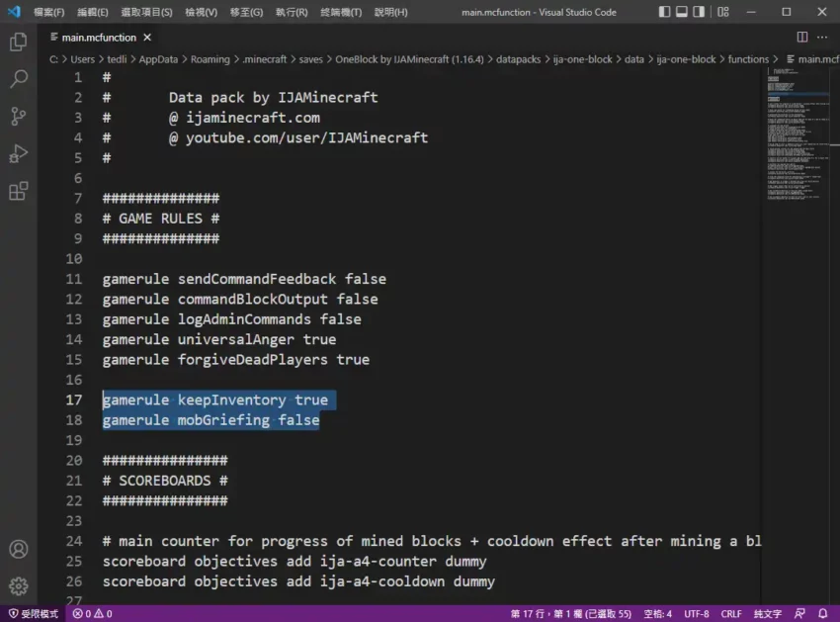Open the Search view in activity bar
The height and width of the screenshot is (622, 840).
pyautogui.click(x=18, y=79)
